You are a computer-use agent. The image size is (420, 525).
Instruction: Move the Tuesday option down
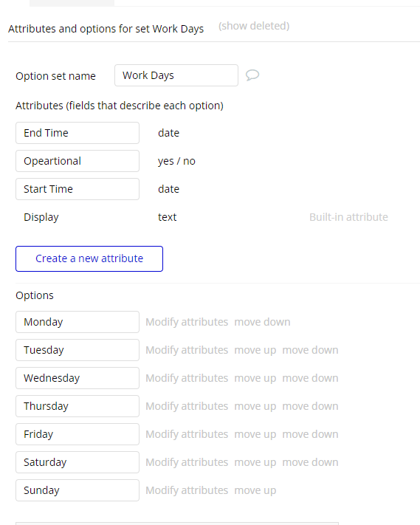pos(310,350)
